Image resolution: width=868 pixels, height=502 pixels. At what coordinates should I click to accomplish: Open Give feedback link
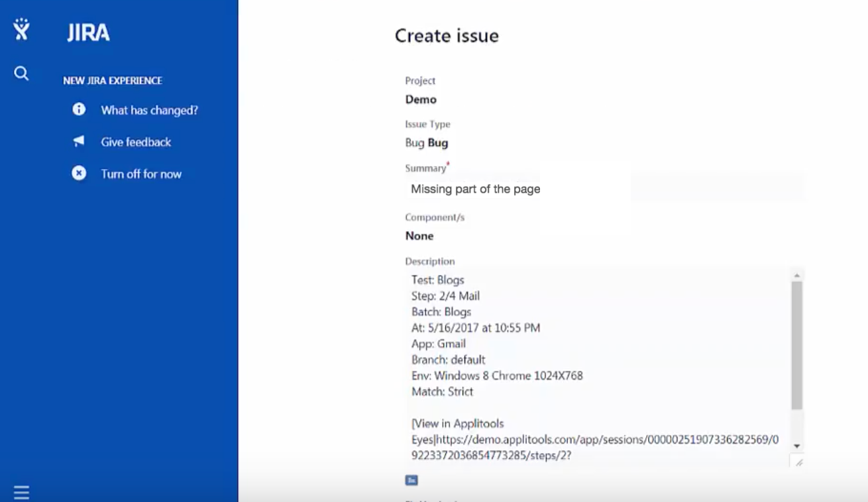tap(136, 142)
